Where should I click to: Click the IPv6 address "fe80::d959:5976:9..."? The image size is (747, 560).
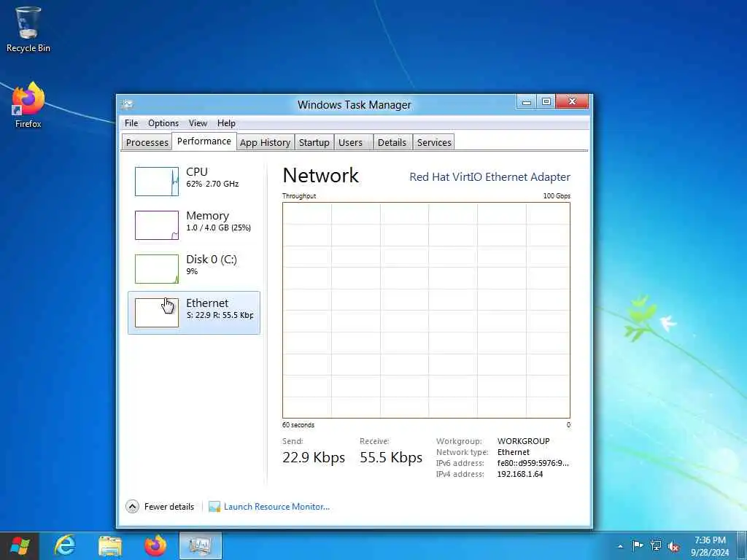click(533, 463)
